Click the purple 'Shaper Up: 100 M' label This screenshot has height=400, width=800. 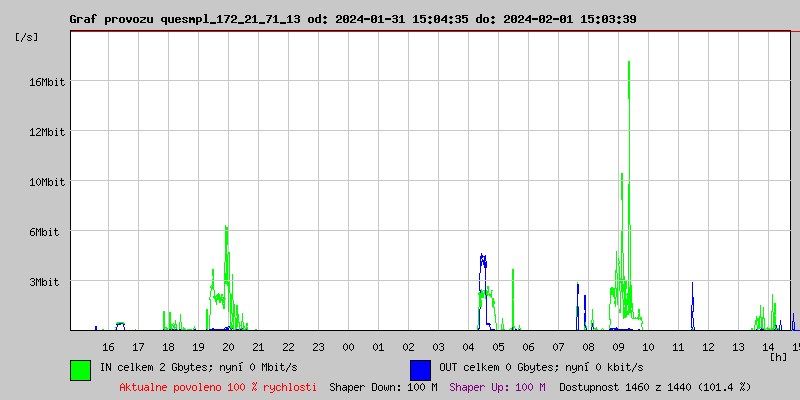click(x=497, y=386)
